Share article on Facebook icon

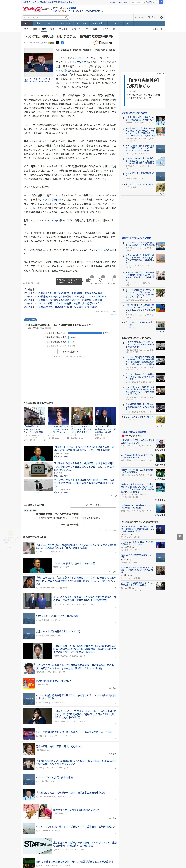[x=62, y=43]
